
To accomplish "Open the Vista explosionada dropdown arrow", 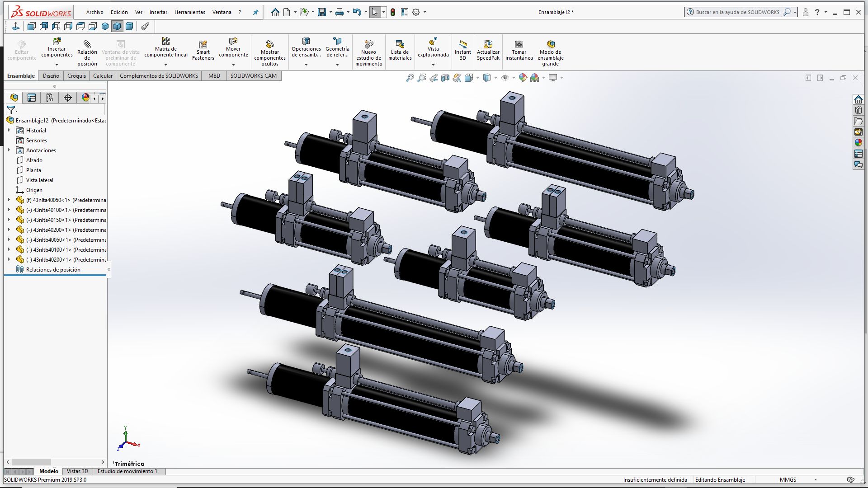I will pos(433,65).
